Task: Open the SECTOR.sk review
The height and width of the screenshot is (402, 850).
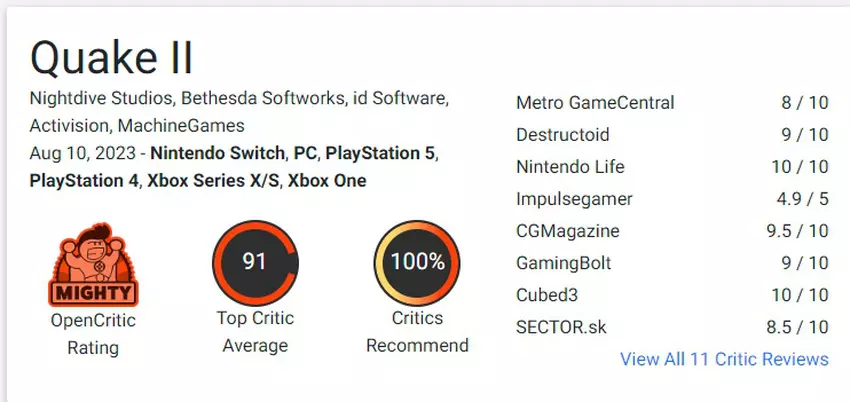Action: tap(562, 327)
